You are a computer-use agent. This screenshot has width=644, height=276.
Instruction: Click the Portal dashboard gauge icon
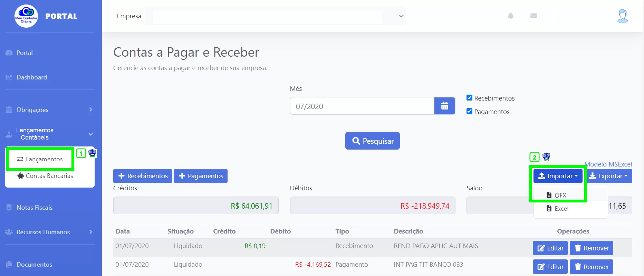click(9, 53)
